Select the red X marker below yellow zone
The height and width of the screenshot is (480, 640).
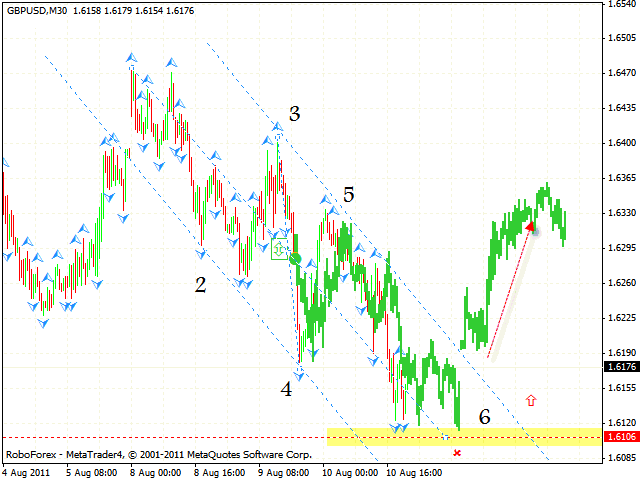pyautogui.click(x=457, y=453)
